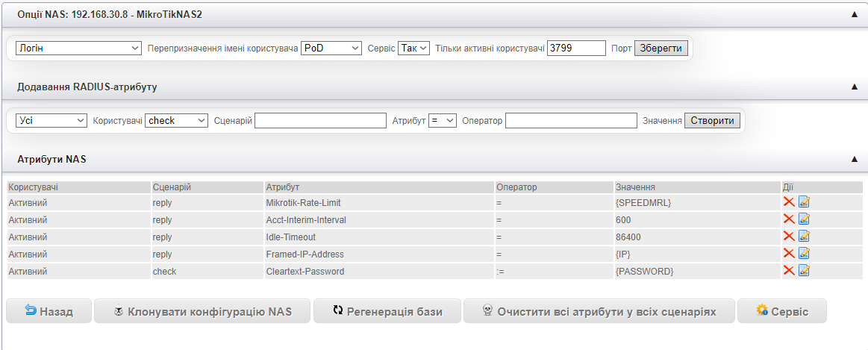Edit the Acct-Interim-Interval attribute

click(x=804, y=219)
